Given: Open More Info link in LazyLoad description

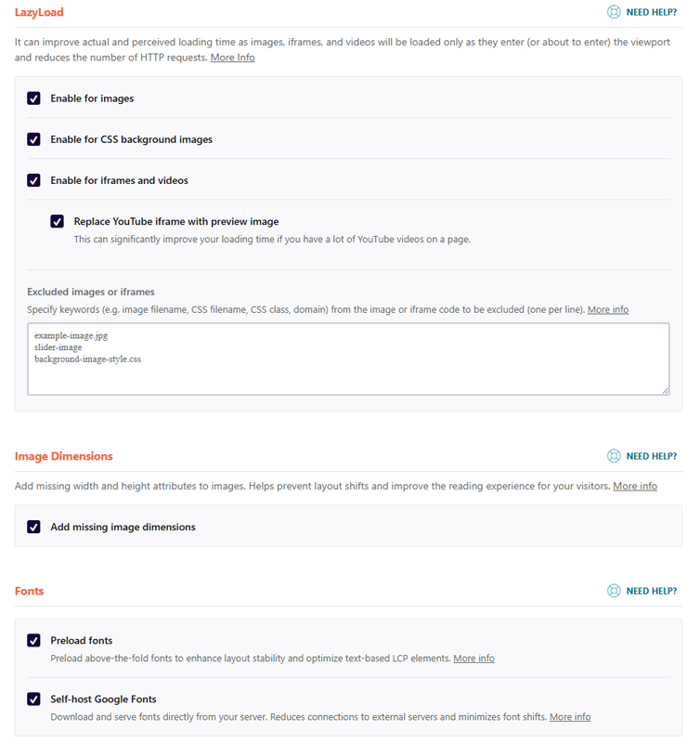Looking at the screenshot, I should (x=232, y=58).
